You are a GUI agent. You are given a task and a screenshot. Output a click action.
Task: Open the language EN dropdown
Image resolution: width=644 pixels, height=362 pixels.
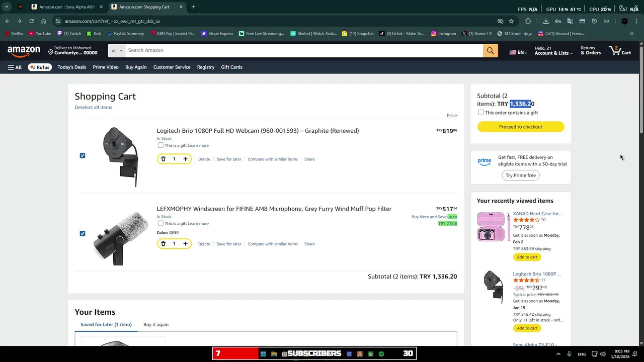tap(518, 52)
